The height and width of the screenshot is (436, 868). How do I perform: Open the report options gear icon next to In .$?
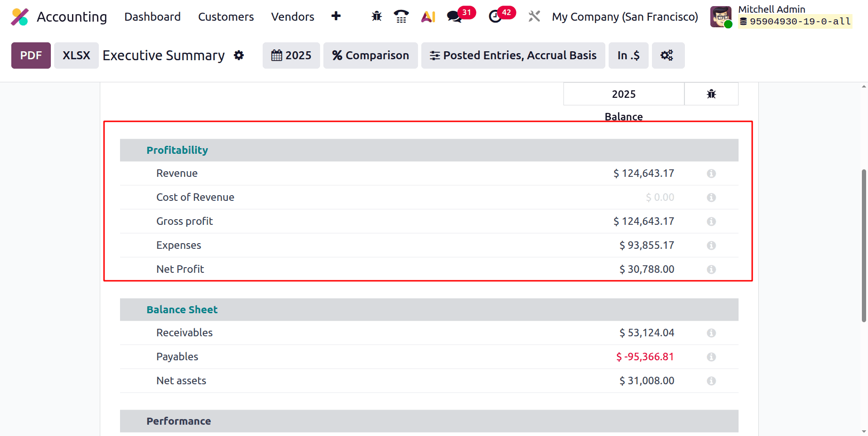667,55
